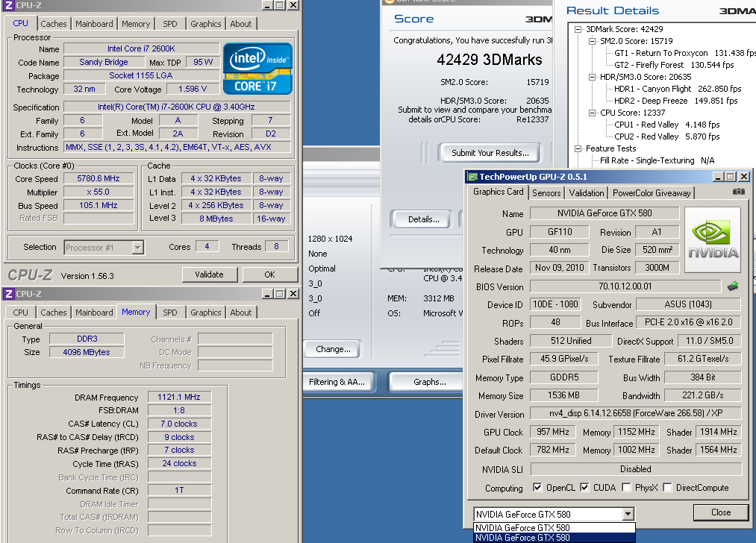Click the BIOS save chip icon in GPU-Z
Image resolution: width=756 pixels, height=543 pixels.
pyautogui.click(x=733, y=286)
